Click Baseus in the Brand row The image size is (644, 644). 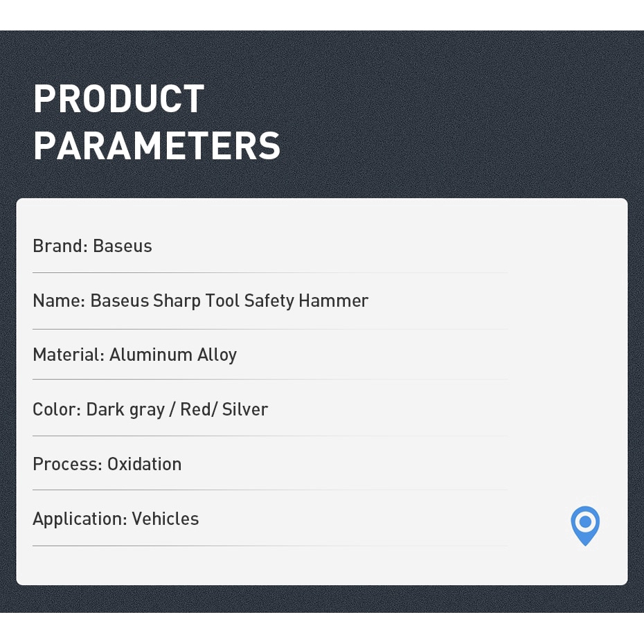coord(123,246)
